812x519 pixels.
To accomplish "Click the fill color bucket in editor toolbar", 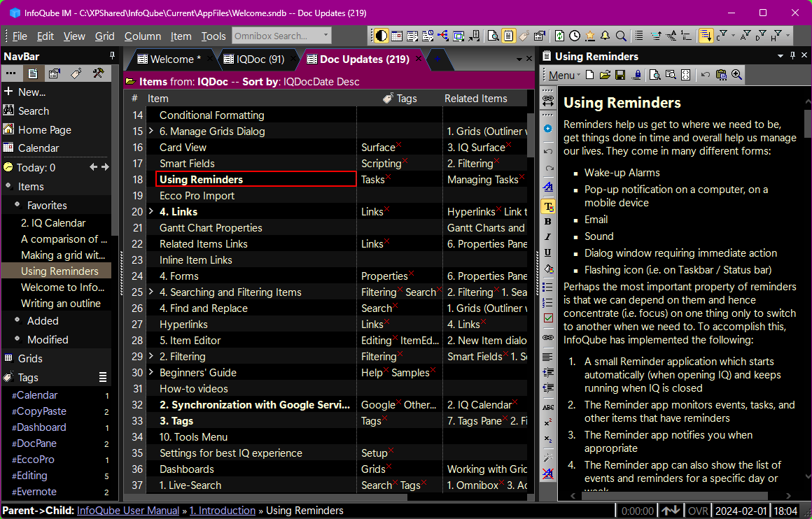I will (548, 269).
